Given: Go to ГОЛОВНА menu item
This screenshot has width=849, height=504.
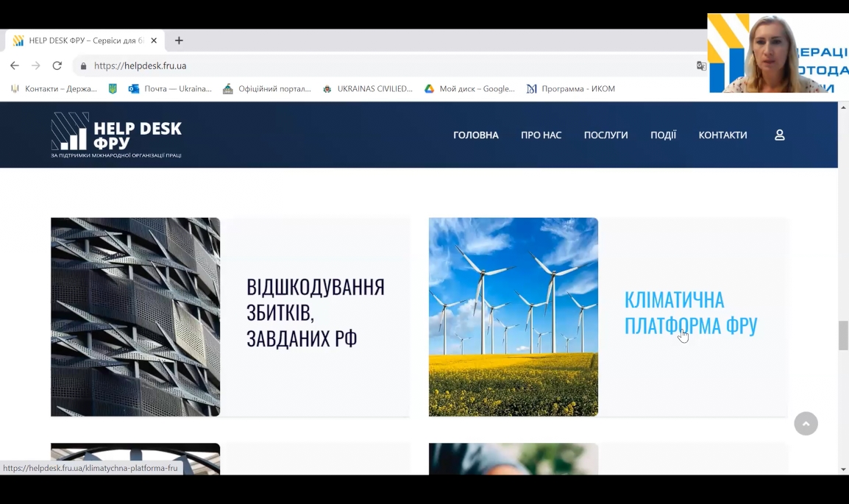Looking at the screenshot, I should tap(475, 135).
